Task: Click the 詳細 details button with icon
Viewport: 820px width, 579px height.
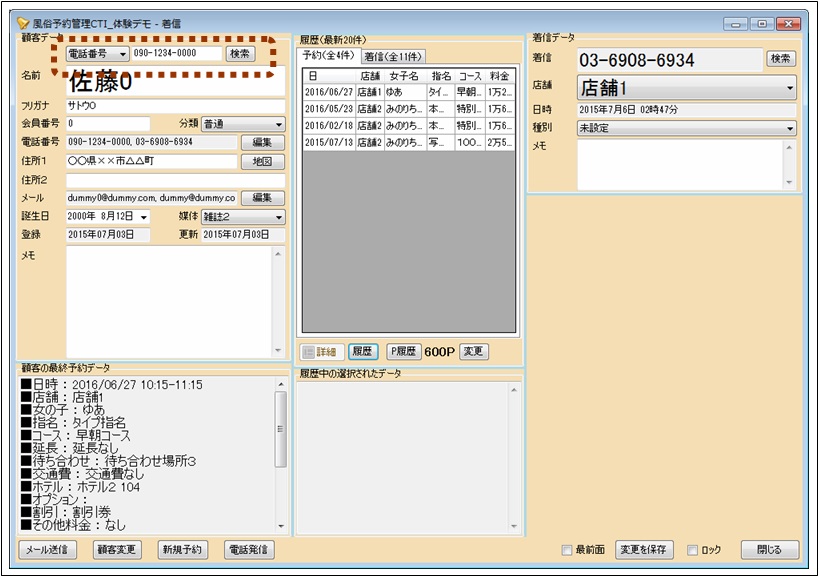Action: [x=320, y=352]
